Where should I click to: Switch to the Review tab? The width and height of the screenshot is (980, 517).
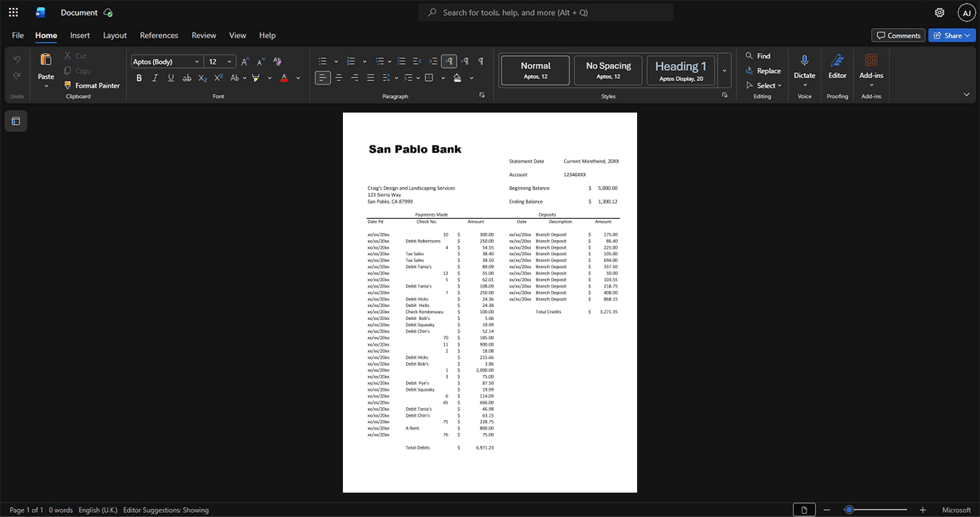pyautogui.click(x=204, y=35)
